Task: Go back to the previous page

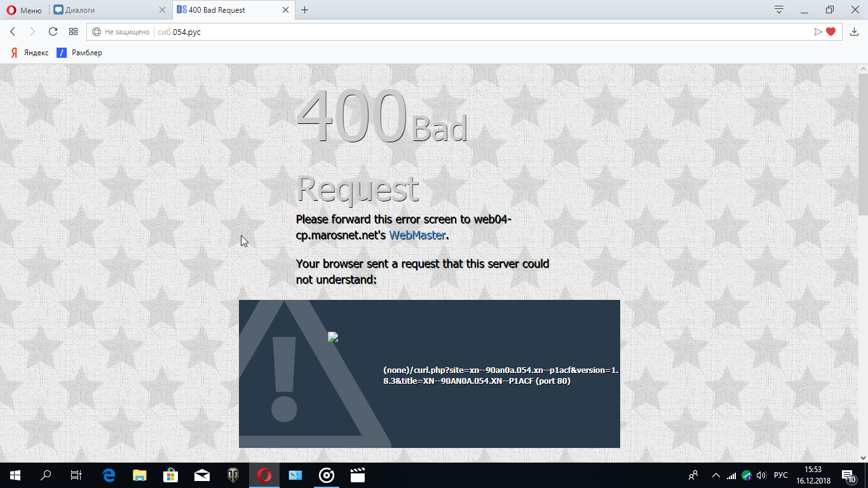Action: click(x=13, y=32)
